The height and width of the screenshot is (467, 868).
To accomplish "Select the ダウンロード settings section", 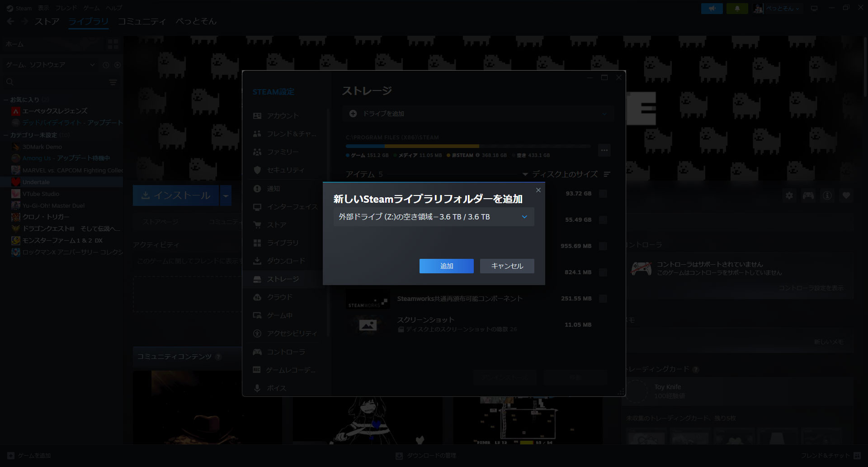I will coord(285,261).
